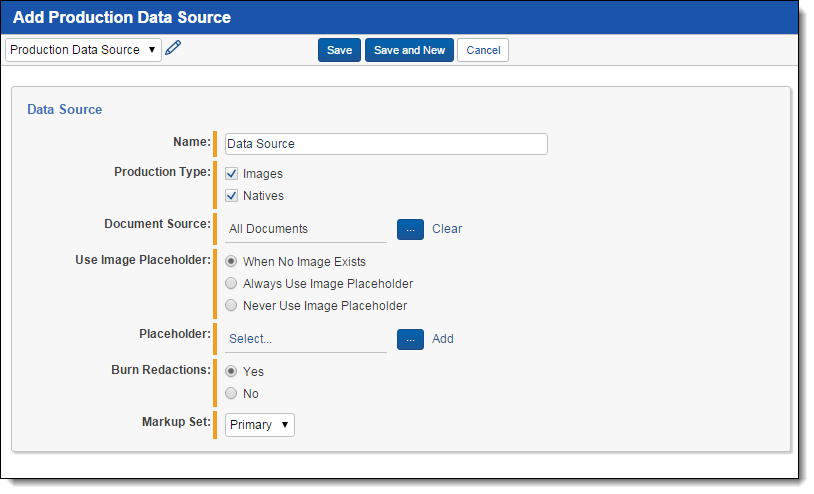Viewport: 814px width, 494px height.
Task: Click Save and New button
Action: 409,50
